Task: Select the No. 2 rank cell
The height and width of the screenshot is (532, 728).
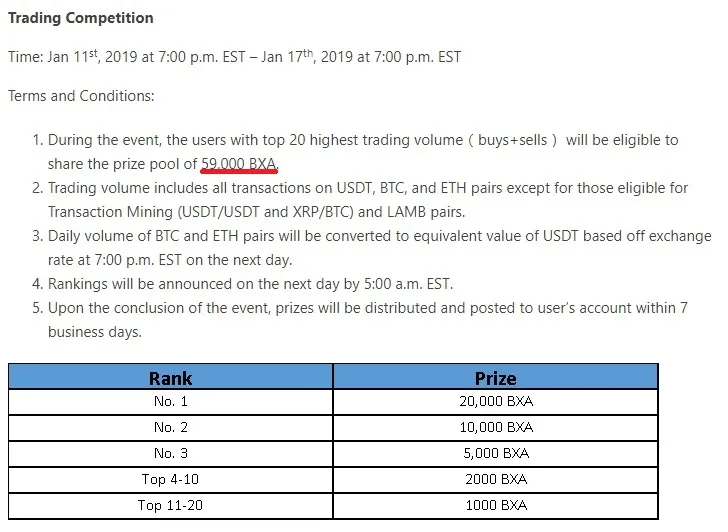Action: [x=170, y=428]
